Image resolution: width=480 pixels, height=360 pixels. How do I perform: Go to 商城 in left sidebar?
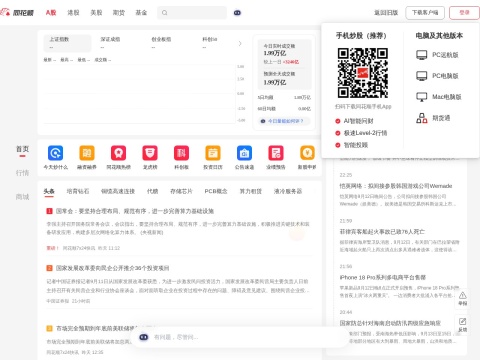[x=22, y=197]
